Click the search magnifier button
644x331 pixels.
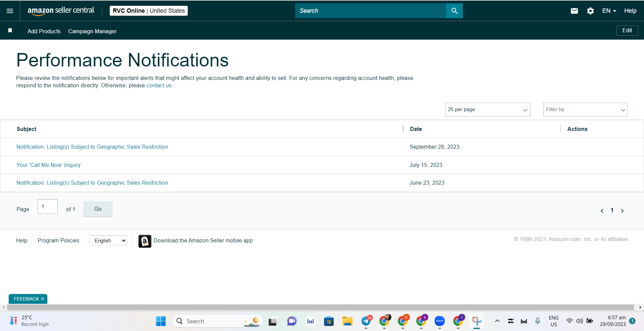[x=454, y=11]
